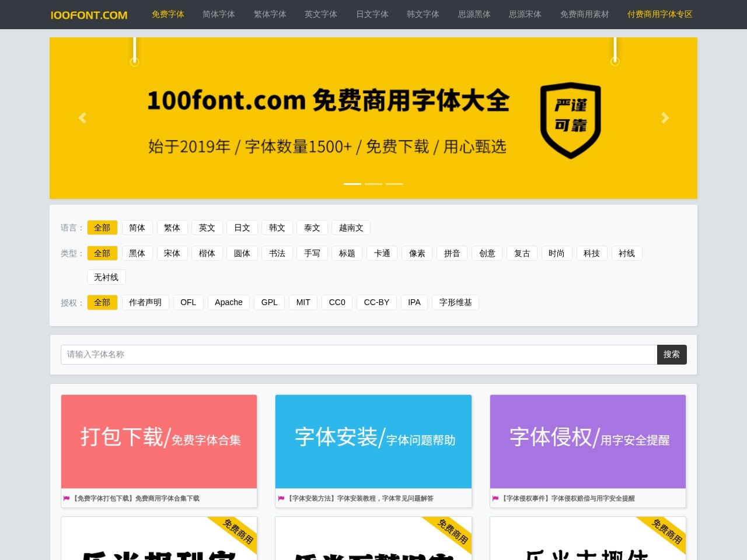
Task: Open the 字体侵权 purple card thumbnail
Action: (588, 442)
